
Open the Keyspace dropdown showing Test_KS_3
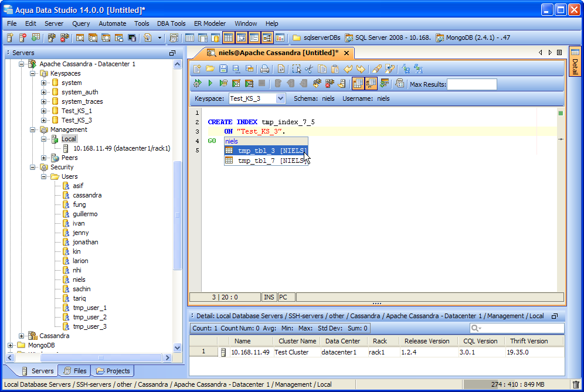click(x=280, y=98)
